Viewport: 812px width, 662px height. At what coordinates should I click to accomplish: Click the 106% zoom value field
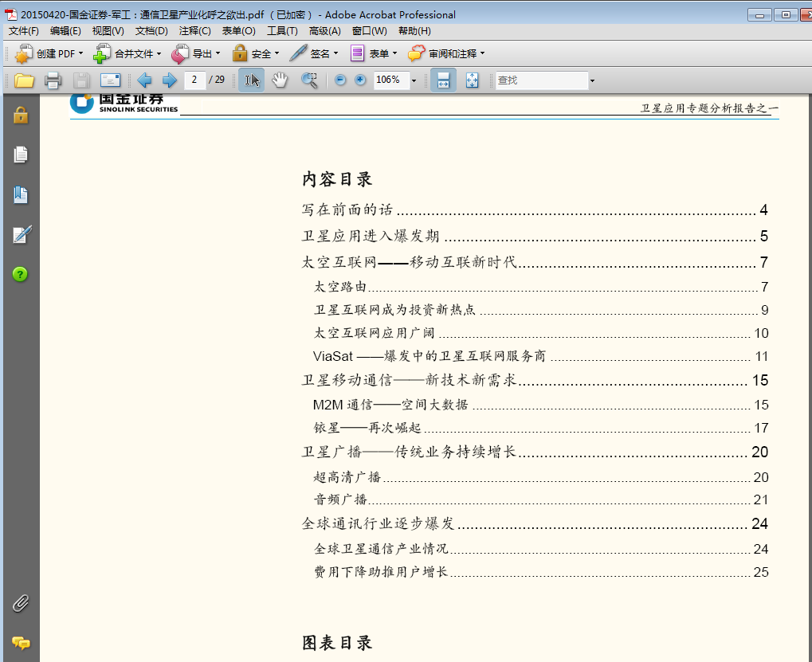click(x=391, y=80)
